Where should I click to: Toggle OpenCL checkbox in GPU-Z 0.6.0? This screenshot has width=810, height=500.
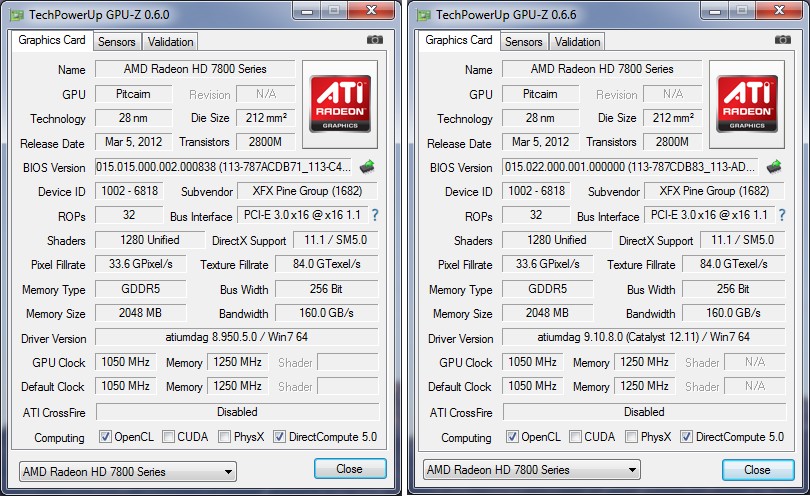(105, 436)
